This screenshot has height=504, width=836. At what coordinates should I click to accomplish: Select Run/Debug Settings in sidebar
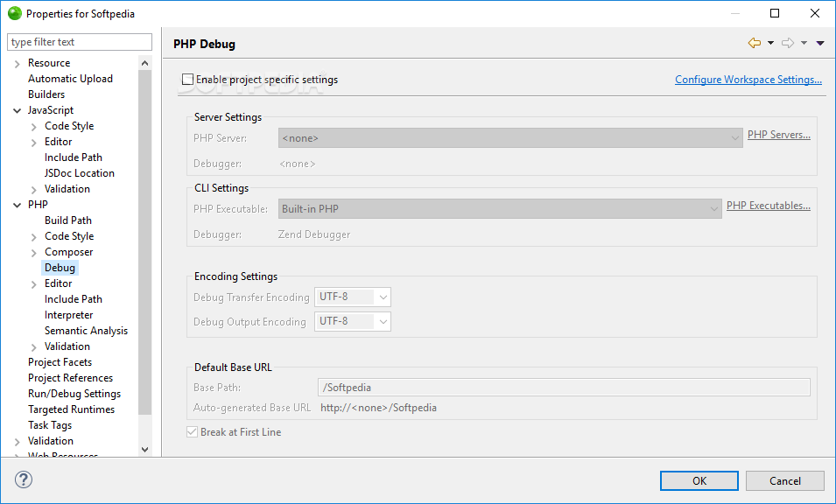click(74, 394)
